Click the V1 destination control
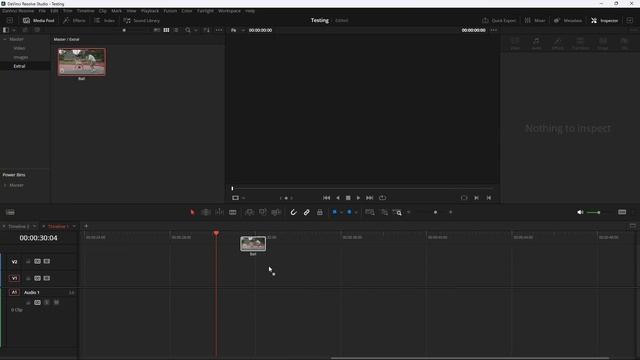 (14, 278)
